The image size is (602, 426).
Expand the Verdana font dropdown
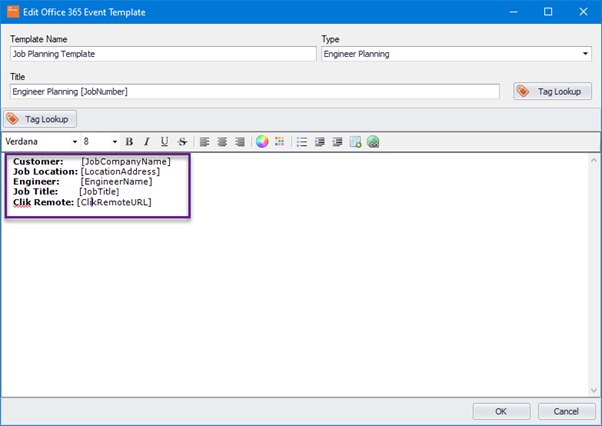[75, 142]
